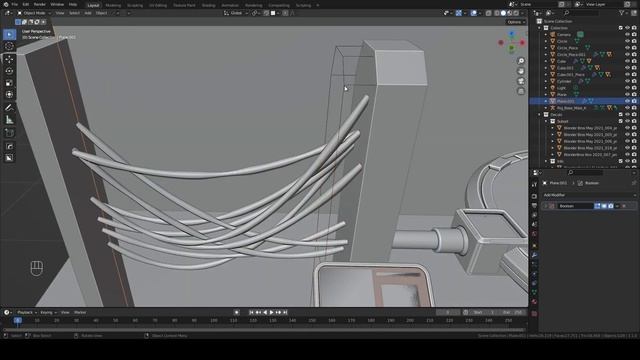
Task: Open the File menu
Action: [x=14, y=4]
